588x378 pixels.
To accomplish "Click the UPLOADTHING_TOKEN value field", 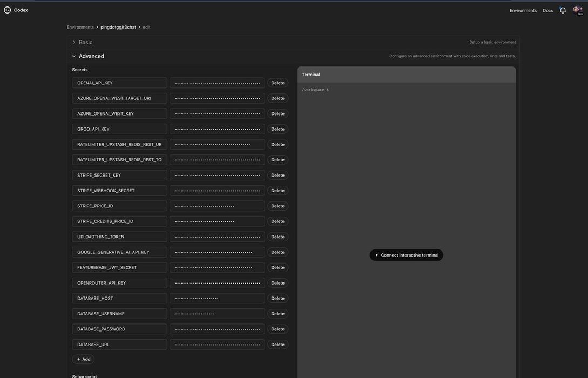I will coord(217,237).
